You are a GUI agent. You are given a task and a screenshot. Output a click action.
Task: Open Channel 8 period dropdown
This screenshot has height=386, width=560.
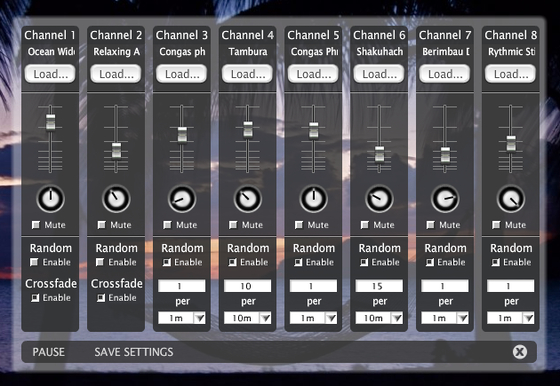pyautogui.click(x=511, y=318)
